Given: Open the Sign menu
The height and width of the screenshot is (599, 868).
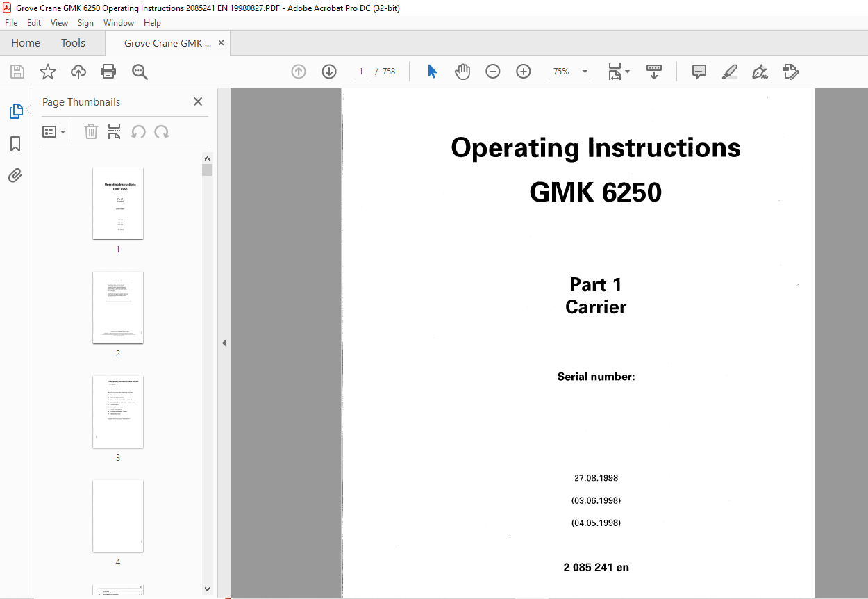Looking at the screenshot, I should click(x=87, y=23).
